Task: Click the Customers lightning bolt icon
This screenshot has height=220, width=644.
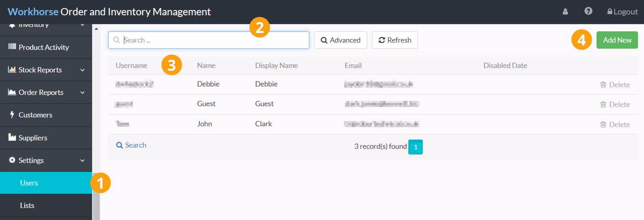Action: [x=12, y=114]
